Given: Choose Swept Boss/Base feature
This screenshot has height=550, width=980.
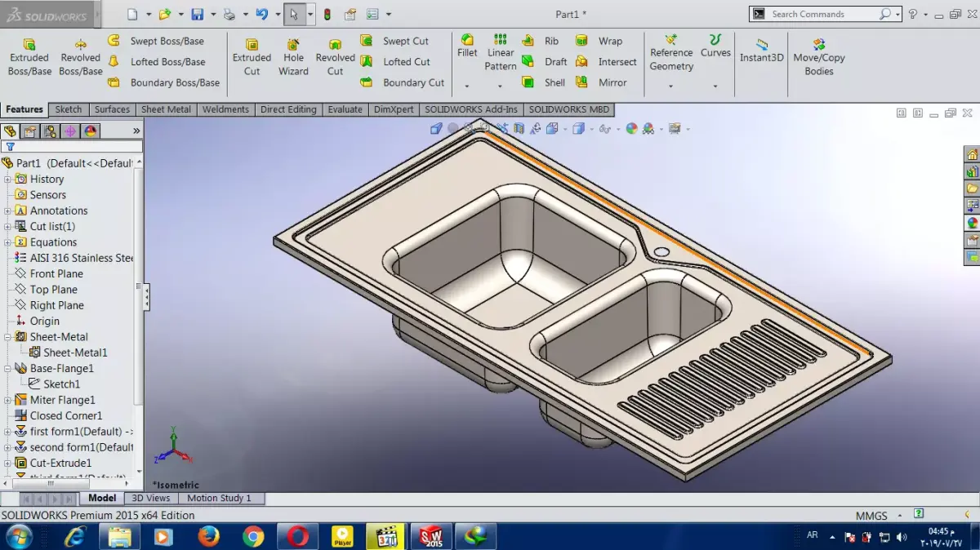Looking at the screenshot, I should [156, 41].
